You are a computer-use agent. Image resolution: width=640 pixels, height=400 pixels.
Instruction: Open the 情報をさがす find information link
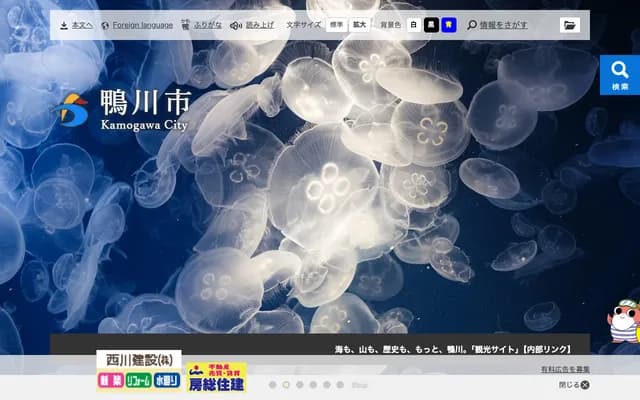[503, 25]
